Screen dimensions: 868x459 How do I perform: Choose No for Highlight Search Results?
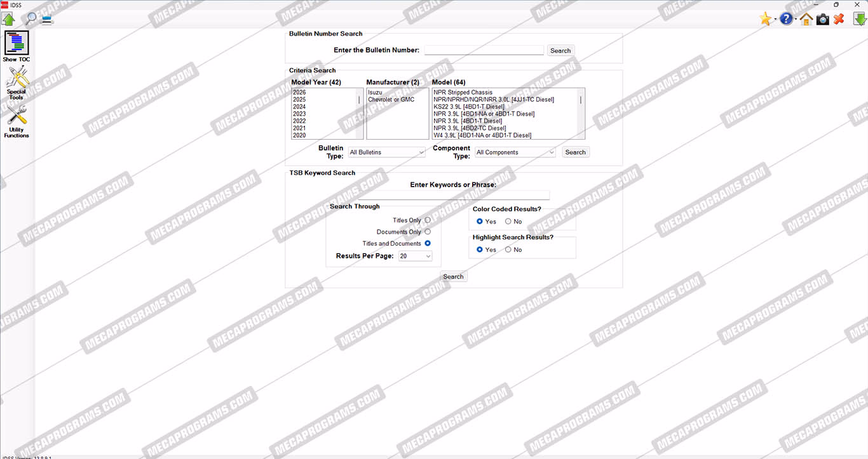tap(508, 249)
